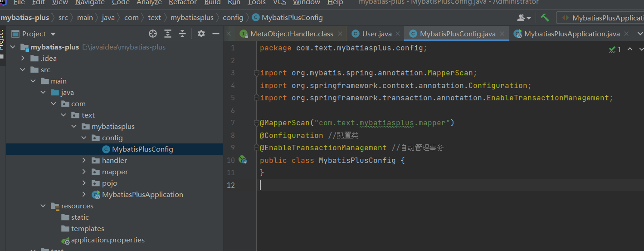Click the config breadcrumb item
The height and width of the screenshot is (251, 644).
(x=233, y=18)
